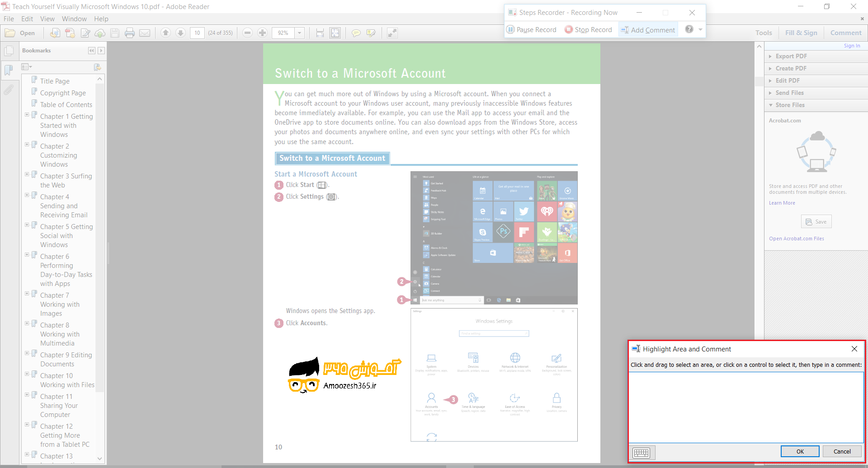This screenshot has width=868, height=468.
Task: Click Cancel in Highlight Area dialog
Action: (842, 451)
